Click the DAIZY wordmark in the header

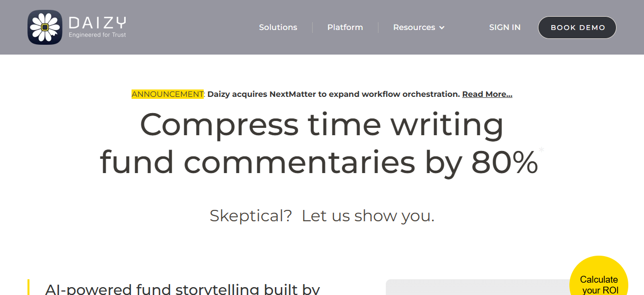[x=98, y=23]
